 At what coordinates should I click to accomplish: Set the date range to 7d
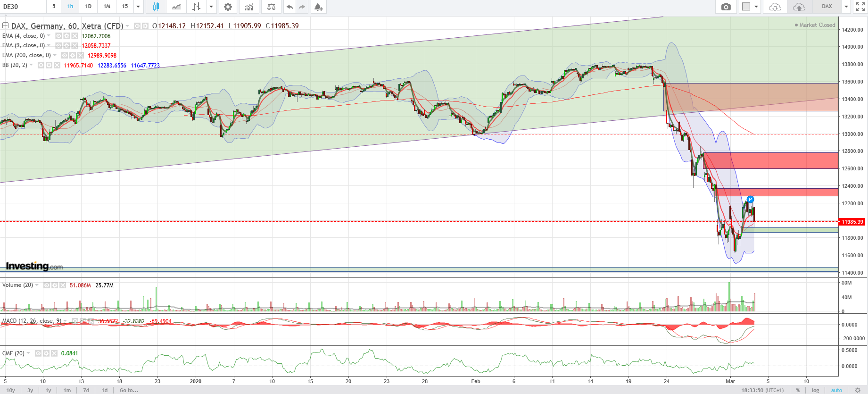86,390
